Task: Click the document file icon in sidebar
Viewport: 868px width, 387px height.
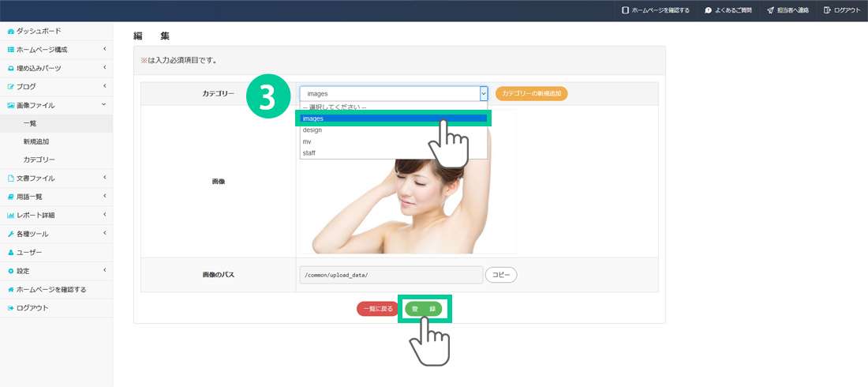Action: [x=11, y=178]
